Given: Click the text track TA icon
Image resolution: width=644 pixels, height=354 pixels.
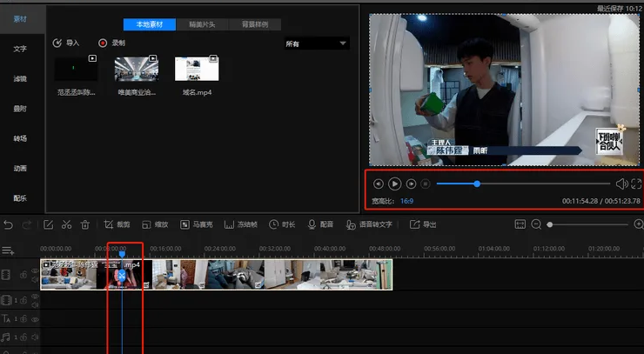Looking at the screenshot, I should pos(6,318).
